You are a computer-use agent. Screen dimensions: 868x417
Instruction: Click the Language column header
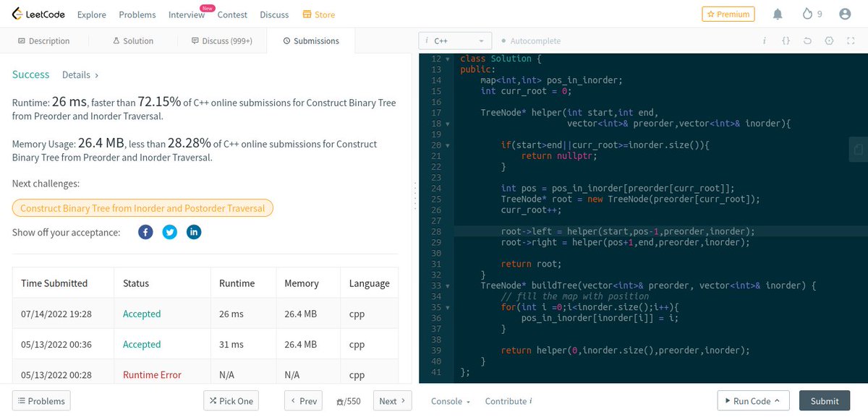click(x=369, y=283)
